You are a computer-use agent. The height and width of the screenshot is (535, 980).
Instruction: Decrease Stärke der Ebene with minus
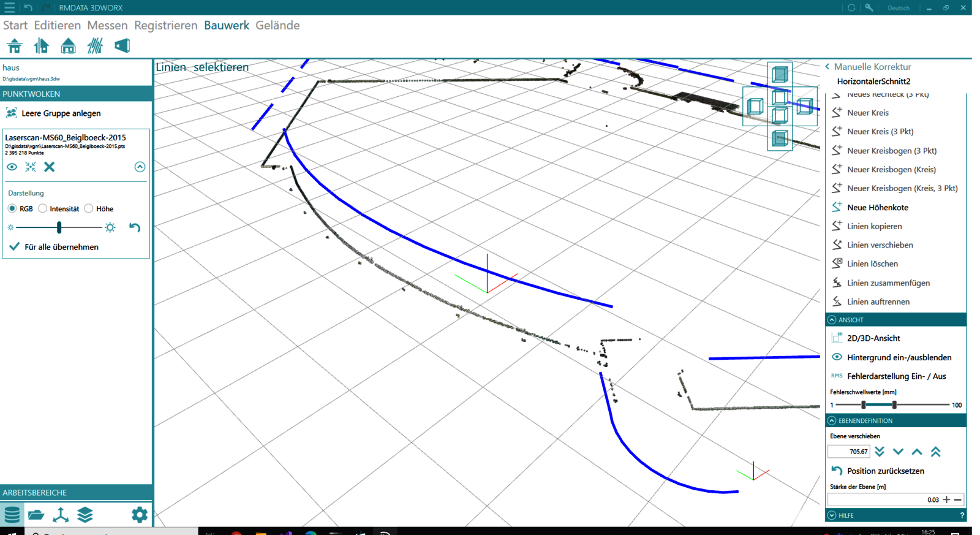point(958,499)
